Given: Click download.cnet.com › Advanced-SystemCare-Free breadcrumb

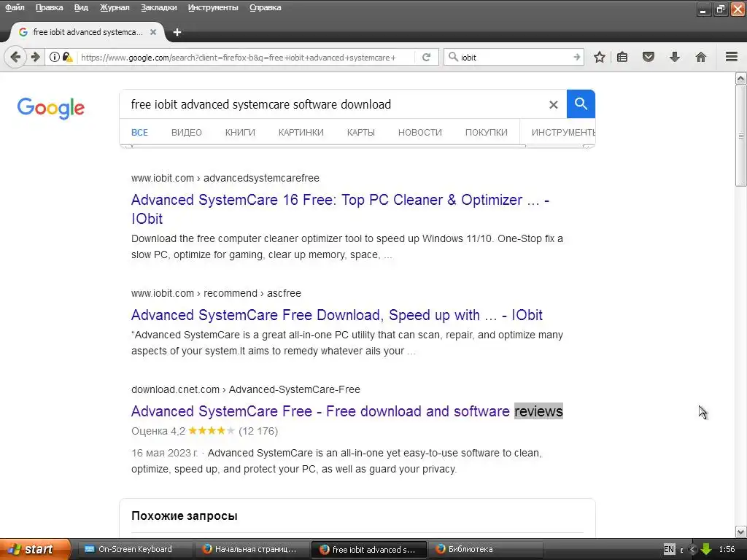Looking at the screenshot, I should (246, 389).
